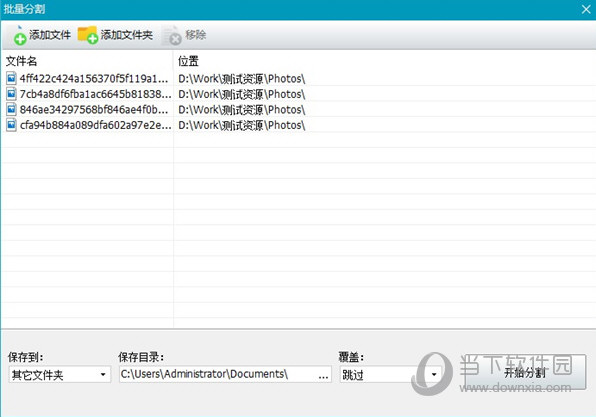Viewport: 596px width, 417px height.
Task: Close the 批量分割 dialog
Action: pos(586,9)
